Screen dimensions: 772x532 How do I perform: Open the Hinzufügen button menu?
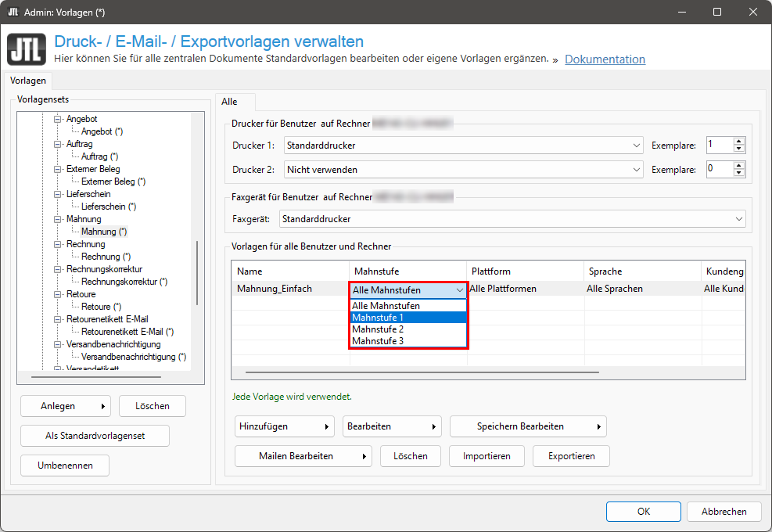pos(285,426)
